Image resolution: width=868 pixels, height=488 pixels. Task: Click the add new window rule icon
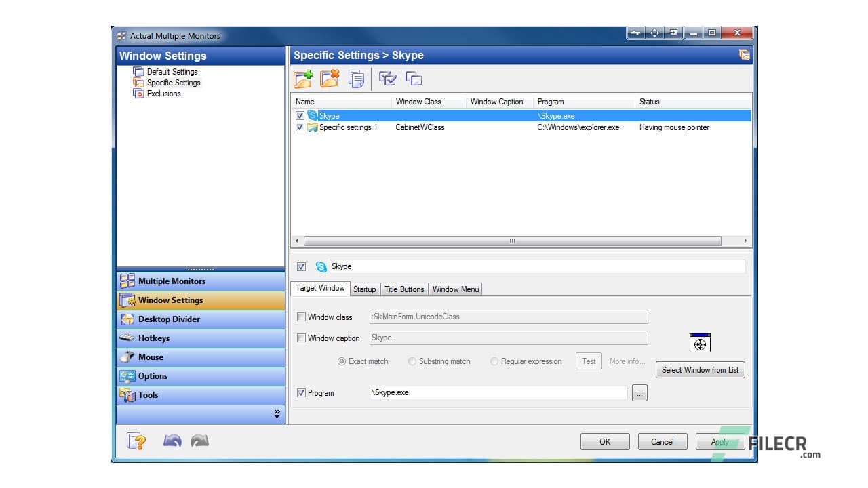tap(303, 79)
